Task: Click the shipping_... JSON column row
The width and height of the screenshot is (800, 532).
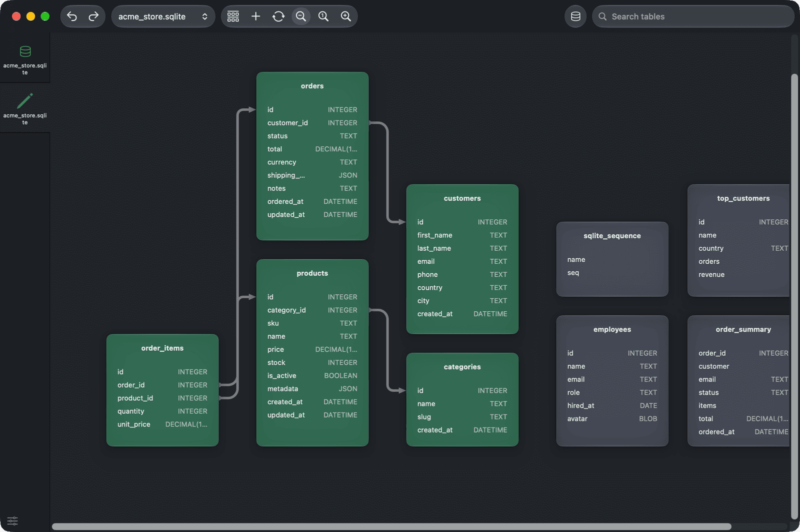Action: click(x=312, y=175)
